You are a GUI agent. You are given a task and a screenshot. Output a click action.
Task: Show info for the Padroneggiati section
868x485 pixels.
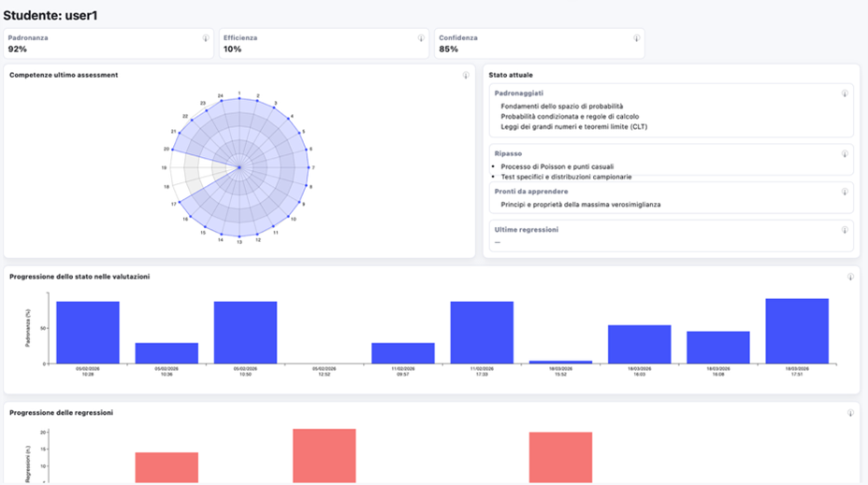[x=845, y=93]
